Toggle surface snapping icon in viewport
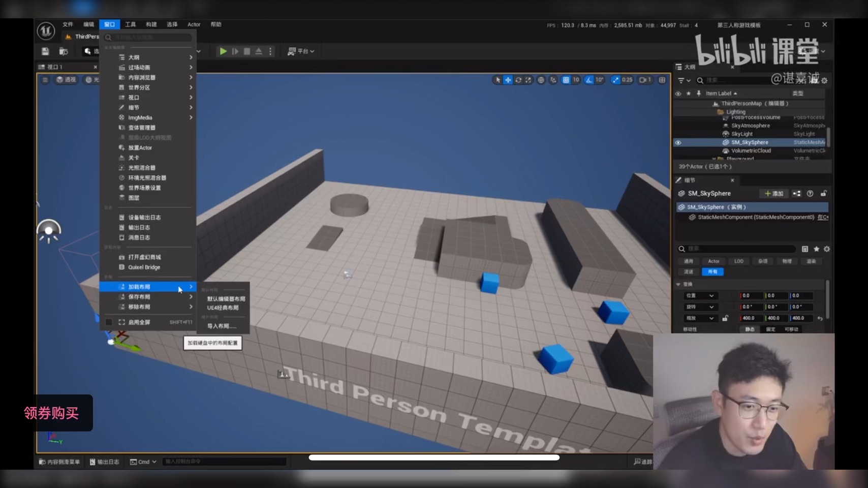The width and height of the screenshot is (868, 488). pyautogui.click(x=553, y=80)
